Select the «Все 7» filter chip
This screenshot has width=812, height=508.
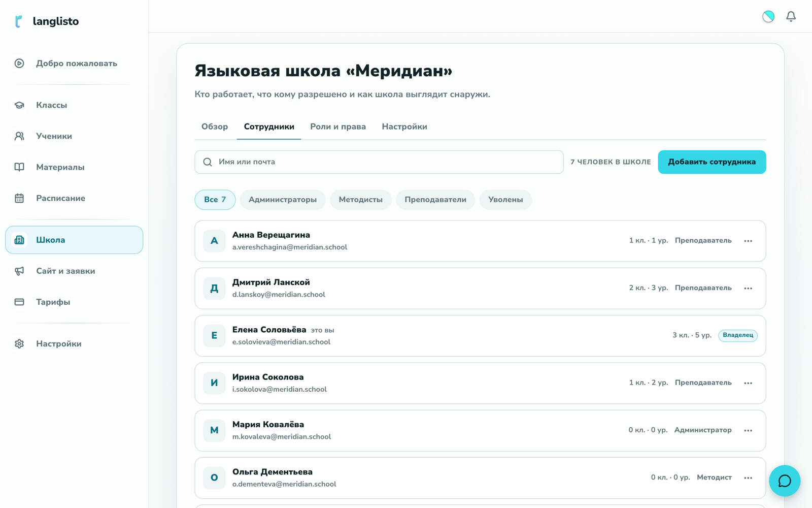(215, 200)
